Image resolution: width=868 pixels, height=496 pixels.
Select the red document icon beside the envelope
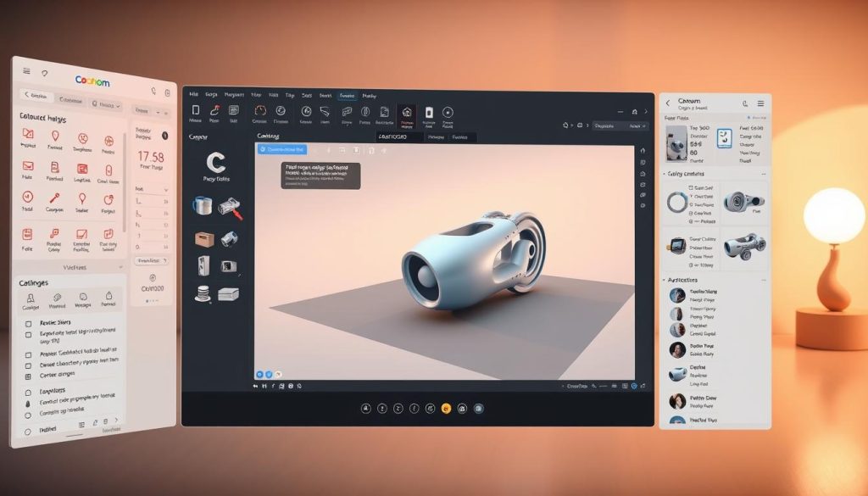click(55, 167)
